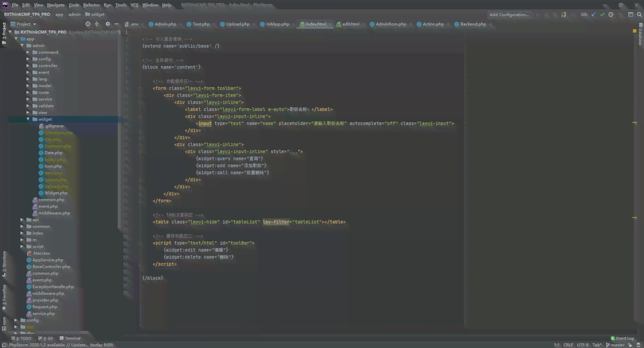Hide the Project panel with minus icon
This screenshot has height=348, width=644.
click(116, 24)
